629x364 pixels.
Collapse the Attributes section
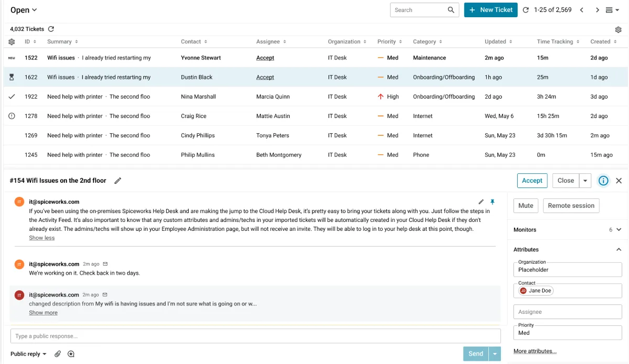[x=619, y=250]
